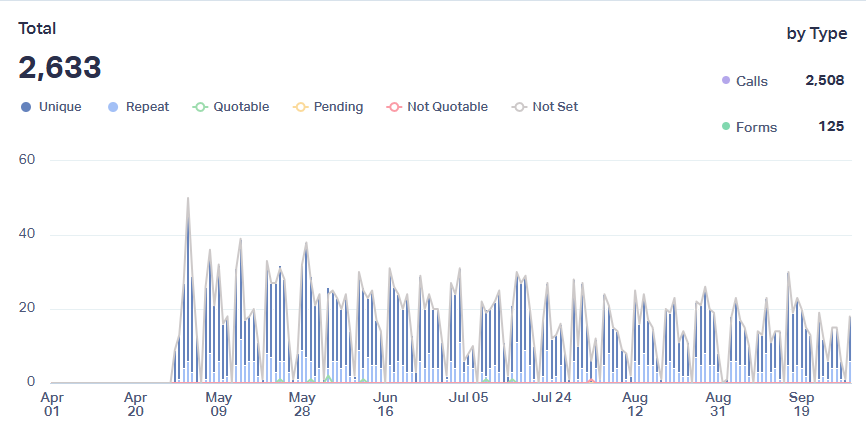
Task: Click the Sep 19 x-axis label
Action: click(x=801, y=404)
